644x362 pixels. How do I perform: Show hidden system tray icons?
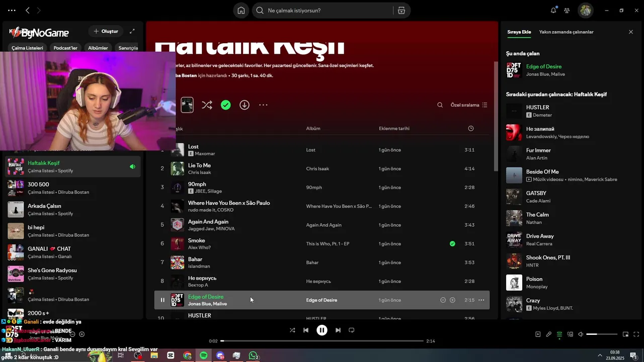[600, 355]
